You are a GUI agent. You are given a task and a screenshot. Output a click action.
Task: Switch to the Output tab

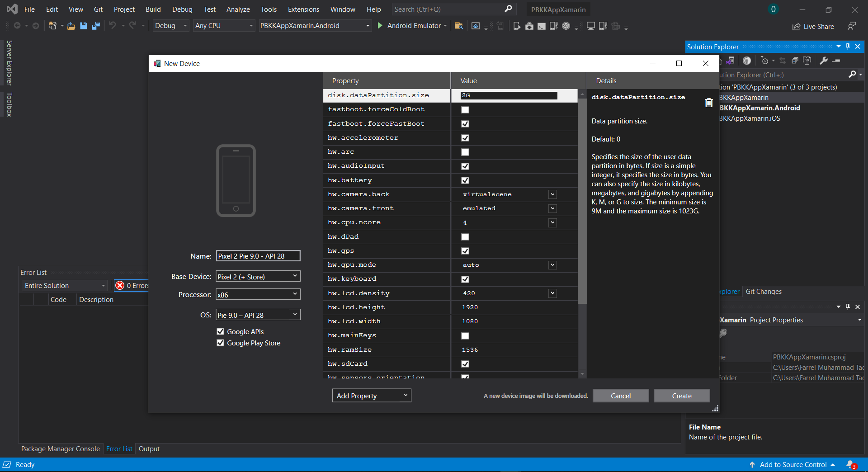coord(149,449)
